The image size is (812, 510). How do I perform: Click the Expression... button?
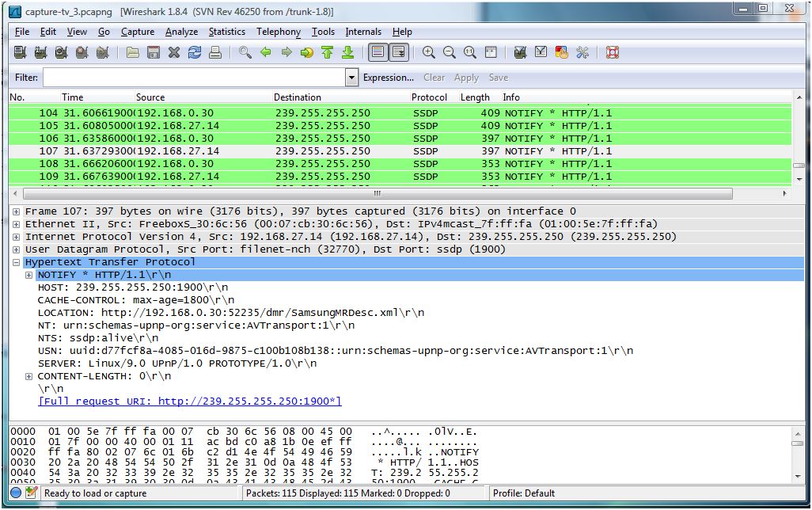click(389, 78)
